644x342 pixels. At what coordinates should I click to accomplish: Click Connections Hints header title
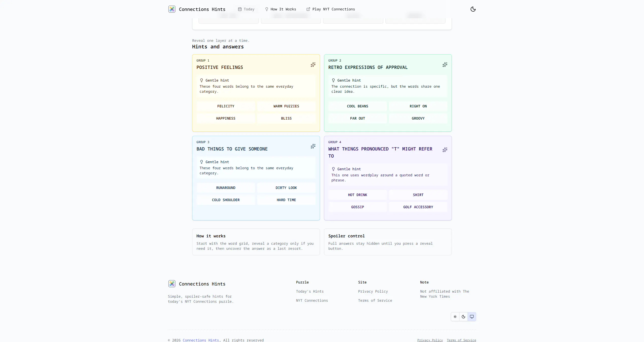(x=202, y=9)
